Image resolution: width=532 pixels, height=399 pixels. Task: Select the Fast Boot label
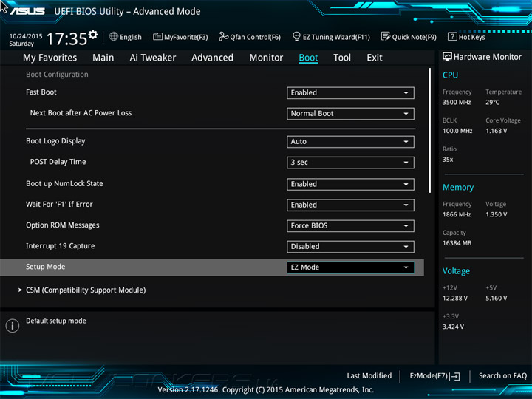click(41, 92)
